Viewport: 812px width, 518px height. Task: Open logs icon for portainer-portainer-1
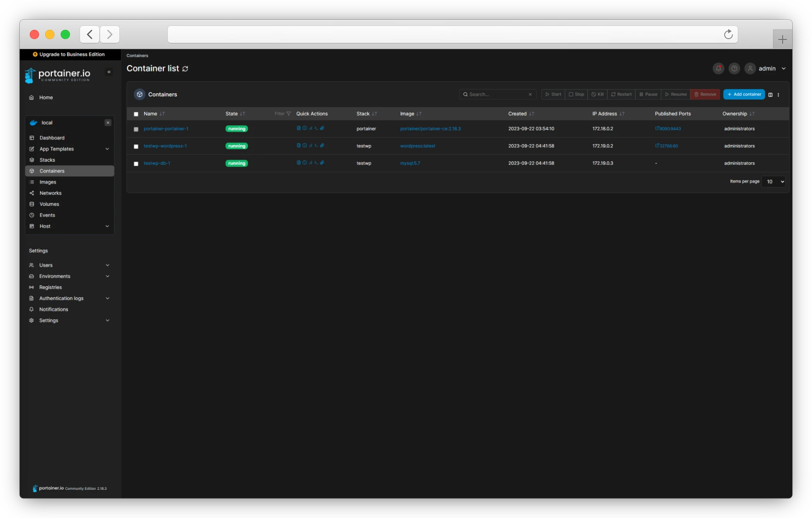click(298, 128)
